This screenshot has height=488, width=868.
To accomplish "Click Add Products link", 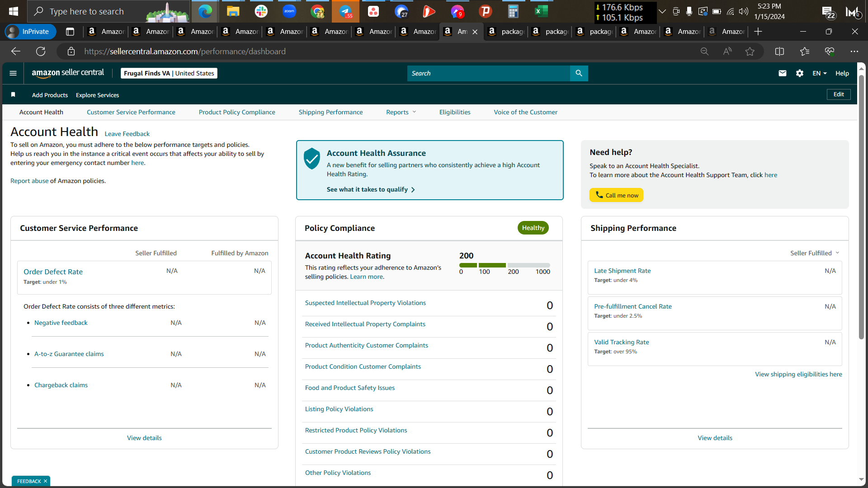I will [50, 95].
